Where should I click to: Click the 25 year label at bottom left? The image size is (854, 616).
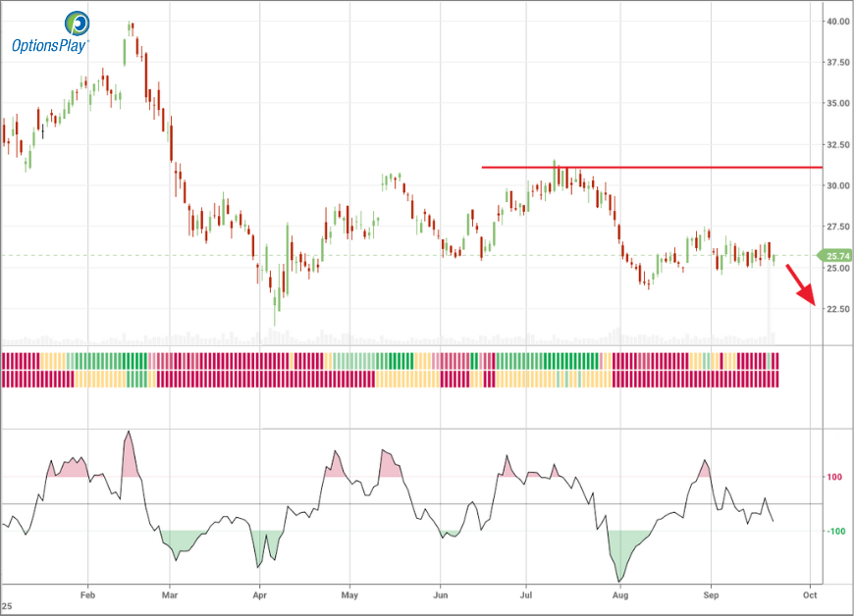(x=6, y=607)
